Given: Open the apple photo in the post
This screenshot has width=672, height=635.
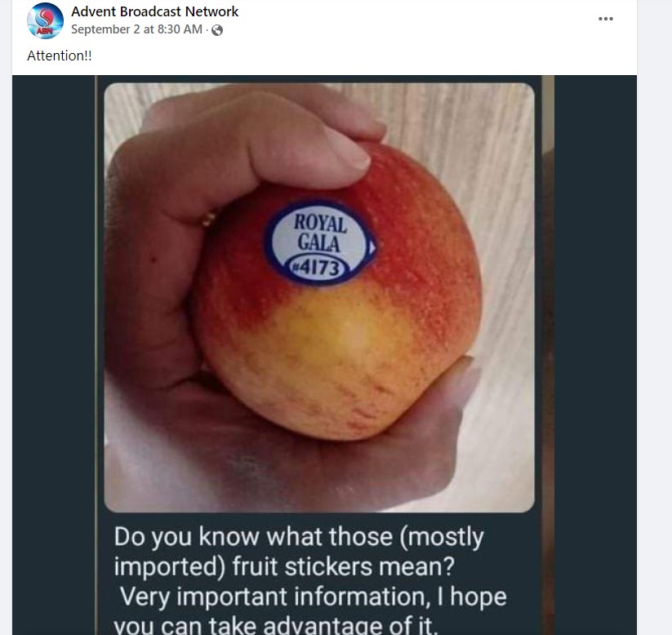Looking at the screenshot, I should [x=319, y=297].
